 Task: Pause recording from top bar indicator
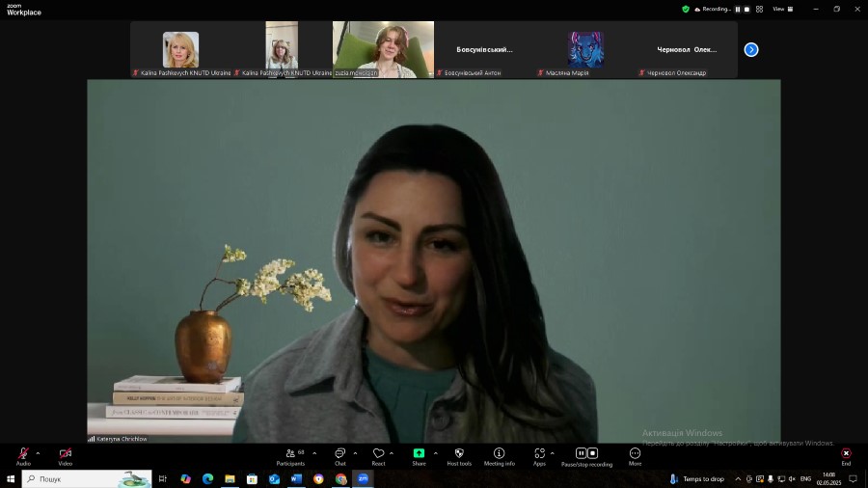pyautogui.click(x=738, y=10)
